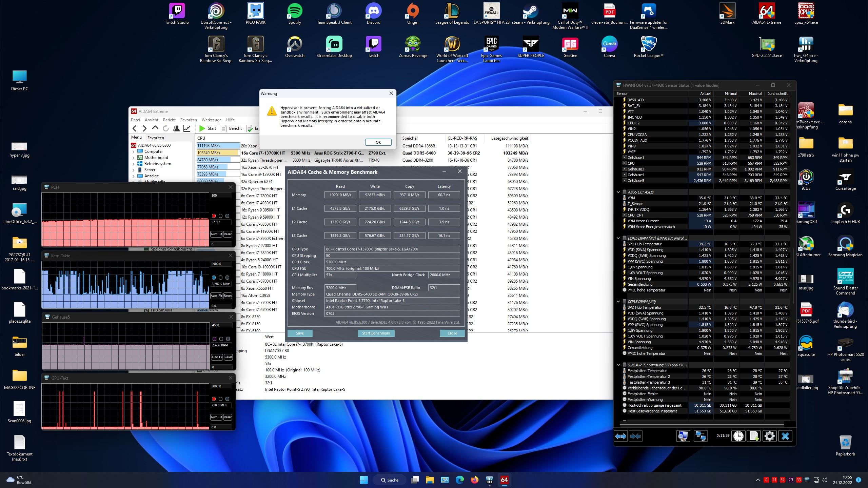Click AIDA64 back navigation arrow
The image size is (868, 488).
135,128
